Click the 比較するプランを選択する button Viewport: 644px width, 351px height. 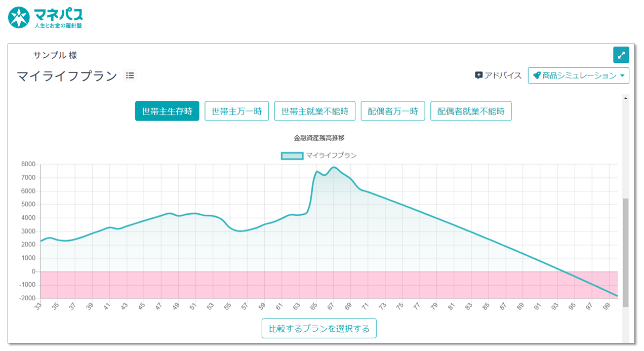[x=319, y=328]
